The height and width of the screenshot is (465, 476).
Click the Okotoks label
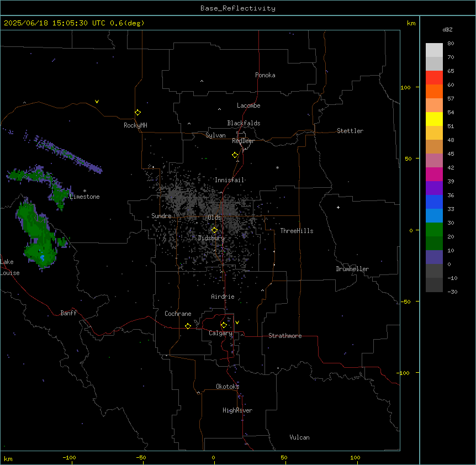(228, 387)
